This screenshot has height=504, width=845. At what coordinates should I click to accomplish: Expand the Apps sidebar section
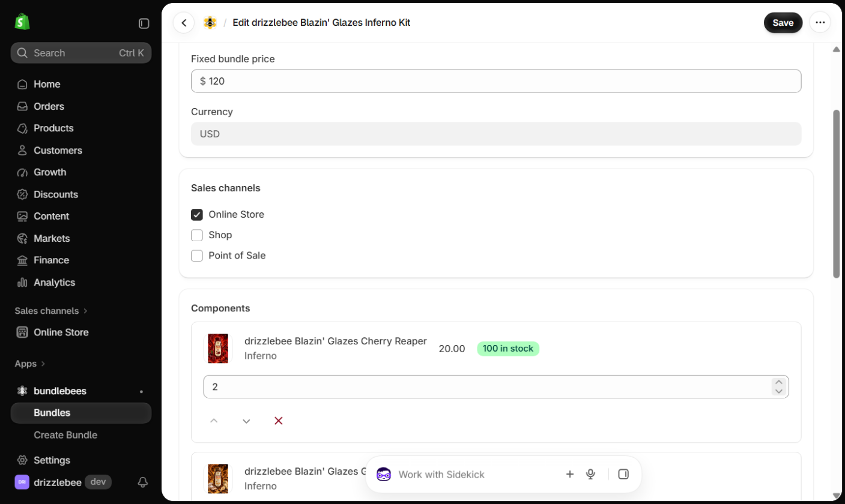pyautogui.click(x=30, y=364)
